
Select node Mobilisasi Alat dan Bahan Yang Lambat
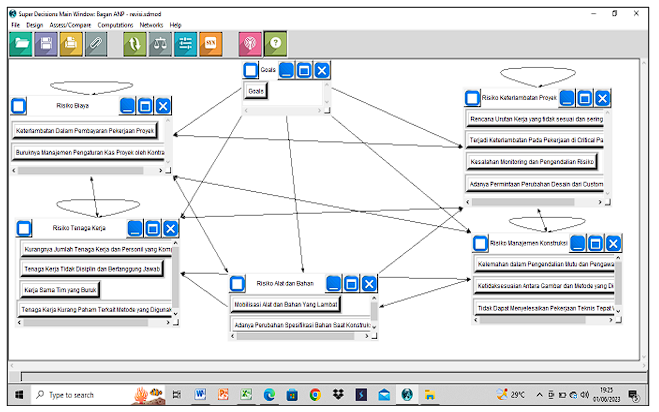(x=286, y=304)
